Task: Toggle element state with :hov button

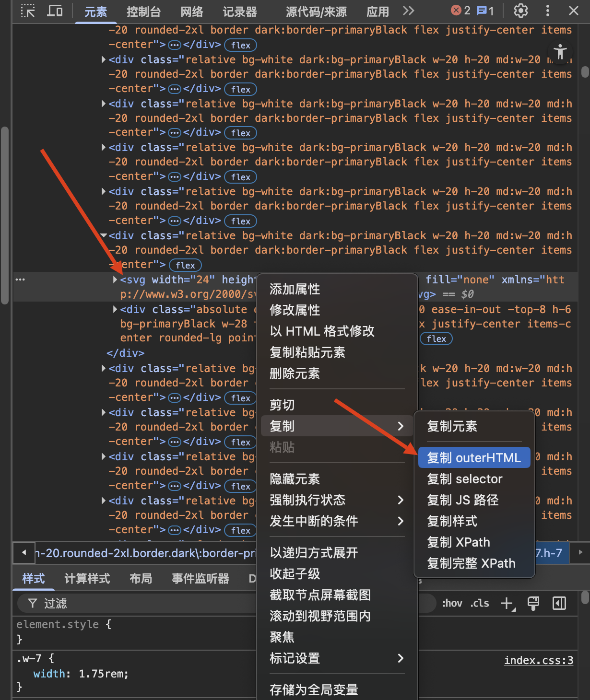Action: point(451,603)
